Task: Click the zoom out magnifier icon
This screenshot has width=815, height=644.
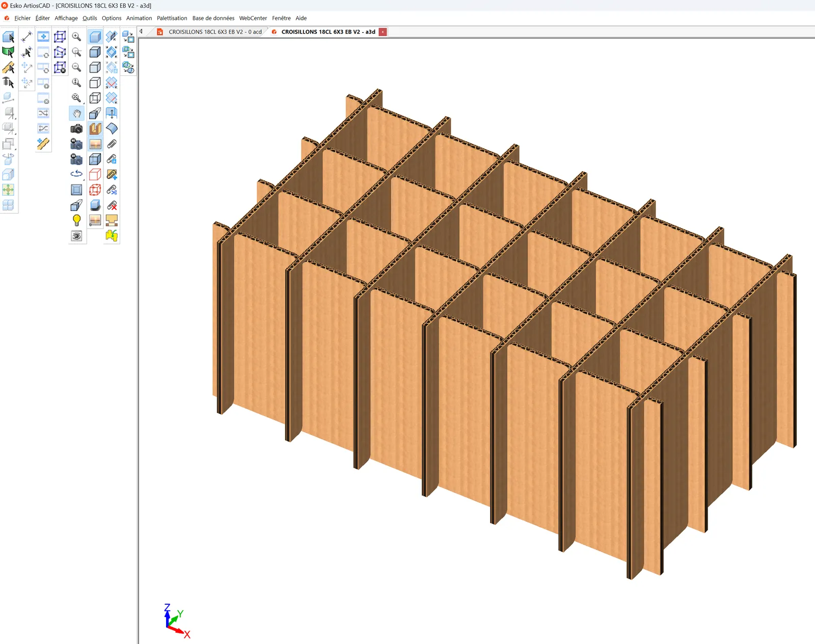Action: coord(76,67)
